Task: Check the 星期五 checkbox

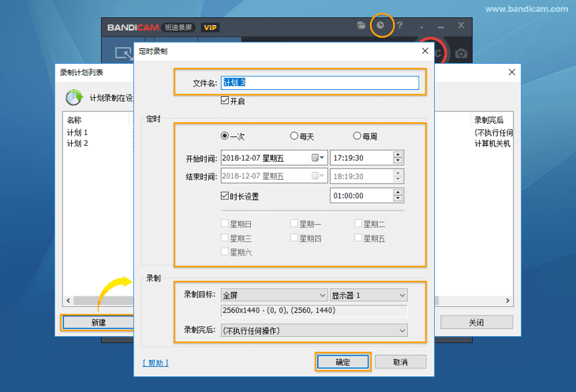Action: (x=358, y=237)
